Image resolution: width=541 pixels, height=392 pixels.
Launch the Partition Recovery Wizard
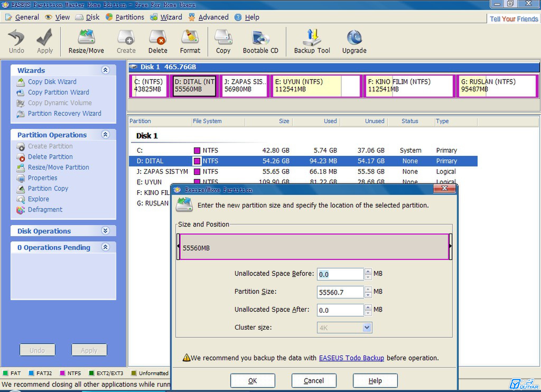tap(64, 113)
